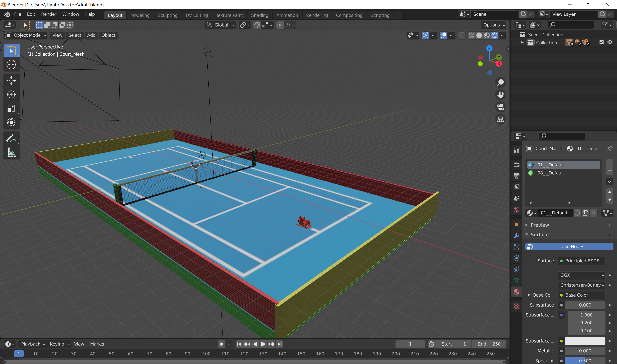Toggle the Collection checkbox in the outliner
This screenshot has height=364, width=617.
coord(601,42)
